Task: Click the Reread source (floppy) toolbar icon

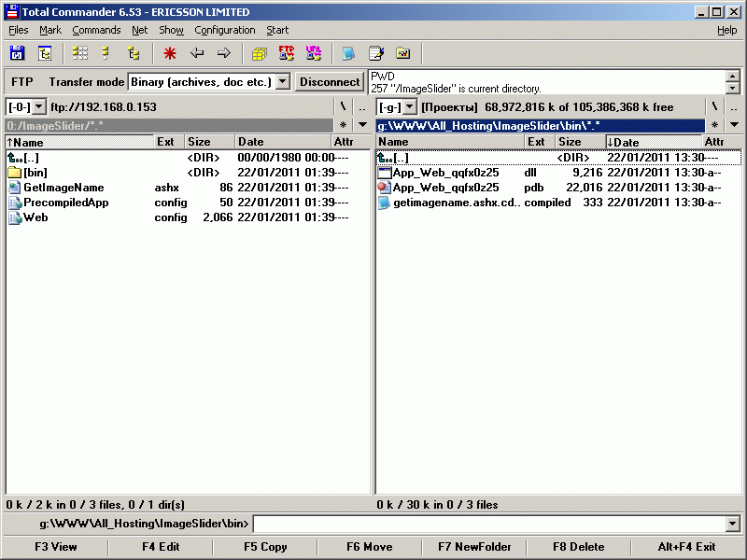Action: [x=18, y=53]
